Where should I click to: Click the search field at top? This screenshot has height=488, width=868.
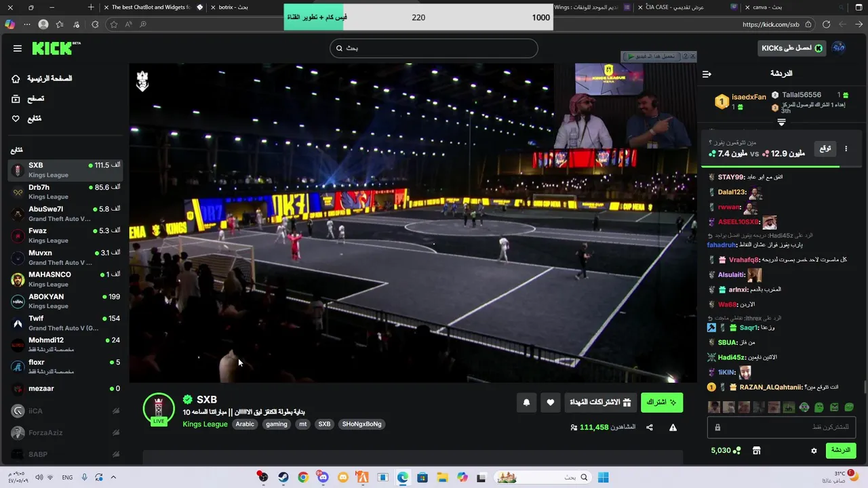(x=434, y=48)
